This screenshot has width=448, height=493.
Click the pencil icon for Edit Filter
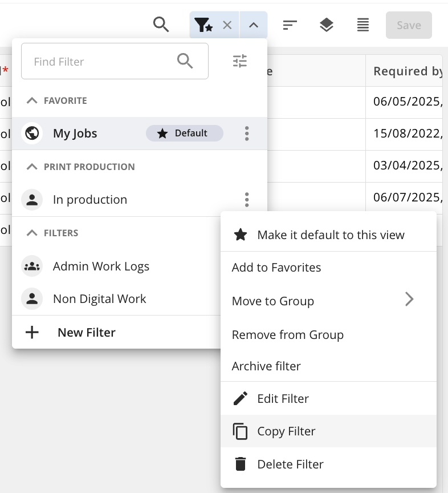click(241, 398)
